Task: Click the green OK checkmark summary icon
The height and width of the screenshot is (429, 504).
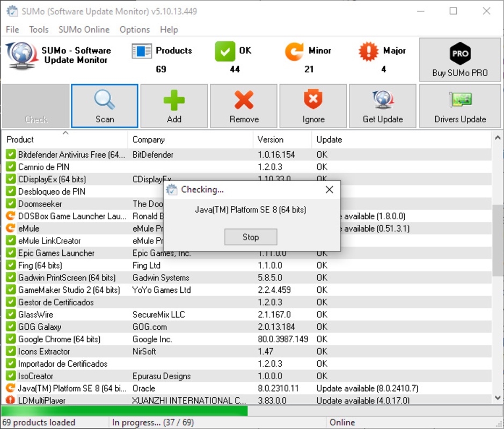Action: click(225, 51)
